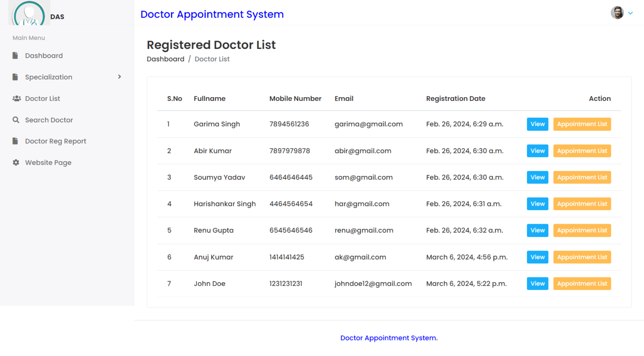644x356 pixels.
Task: View details for Garima Singh
Action: coord(537,124)
